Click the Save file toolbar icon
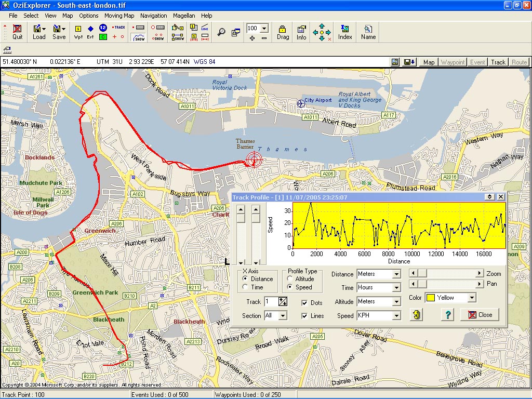This screenshot has height=399, width=532. click(59, 32)
